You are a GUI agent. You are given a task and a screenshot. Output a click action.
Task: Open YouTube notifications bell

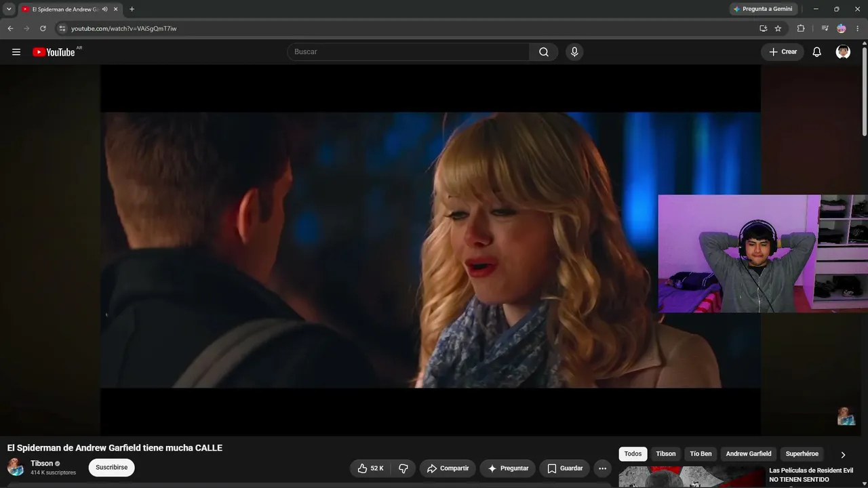tap(817, 52)
